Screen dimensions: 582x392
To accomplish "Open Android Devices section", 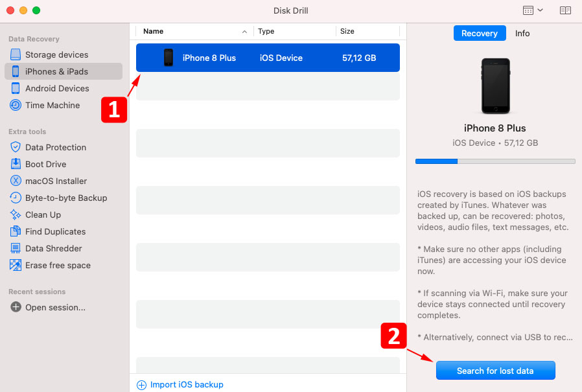I will click(x=64, y=88).
